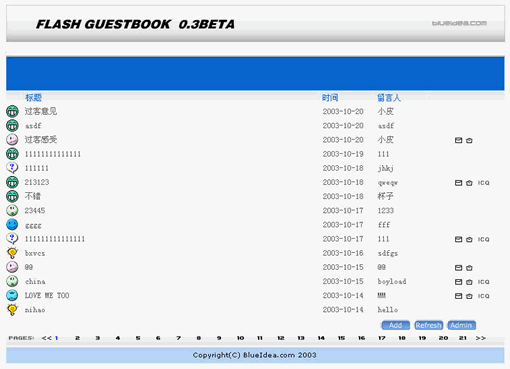Go to page 5 in pagination

pyautogui.click(x=138, y=338)
